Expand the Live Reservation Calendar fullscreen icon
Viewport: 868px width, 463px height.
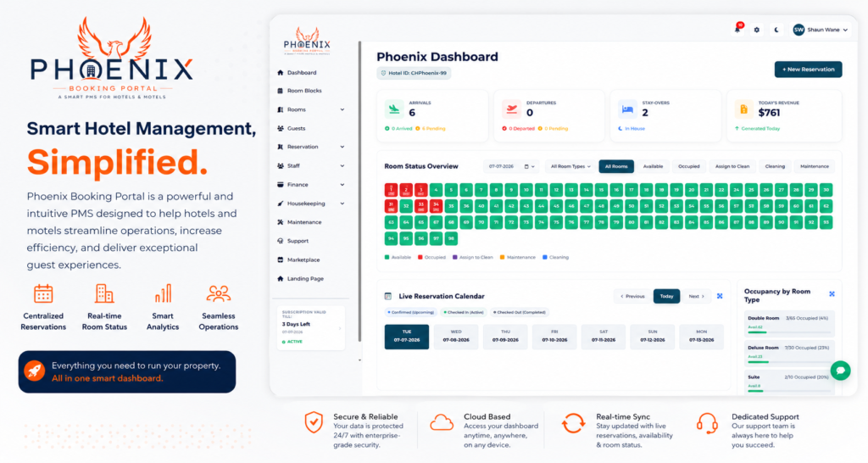(x=720, y=296)
